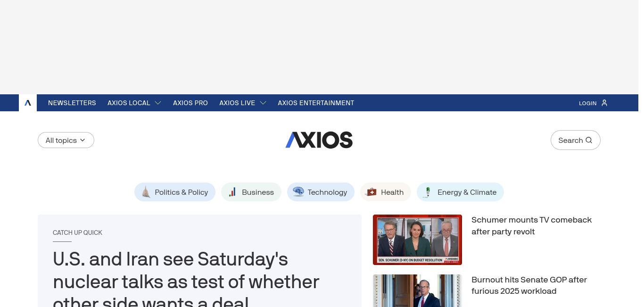Viewport: 644px width, 307px height.
Task: Browse the Health topic
Action: coord(386,192)
